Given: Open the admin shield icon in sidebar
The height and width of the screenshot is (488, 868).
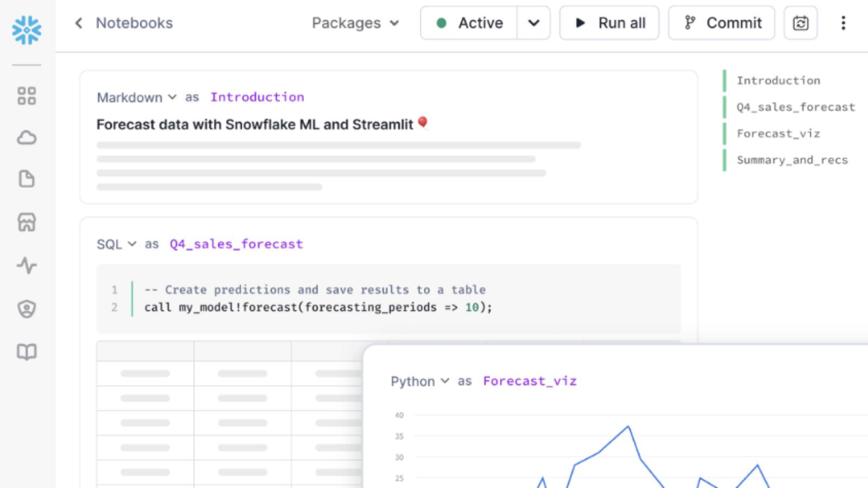Looking at the screenshot, I should click(27, 309).
